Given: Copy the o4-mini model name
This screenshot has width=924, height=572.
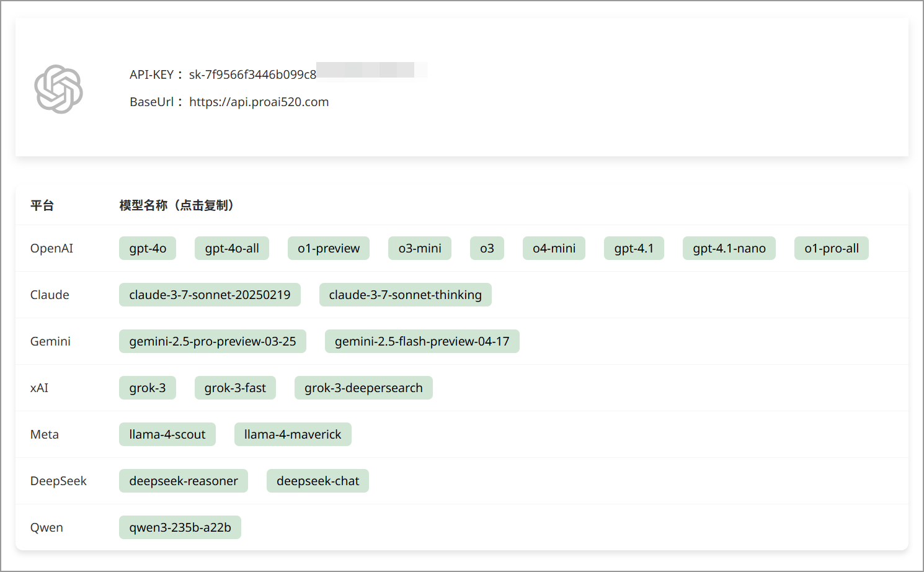Looking at the screenshot, I should click(554, 248).
